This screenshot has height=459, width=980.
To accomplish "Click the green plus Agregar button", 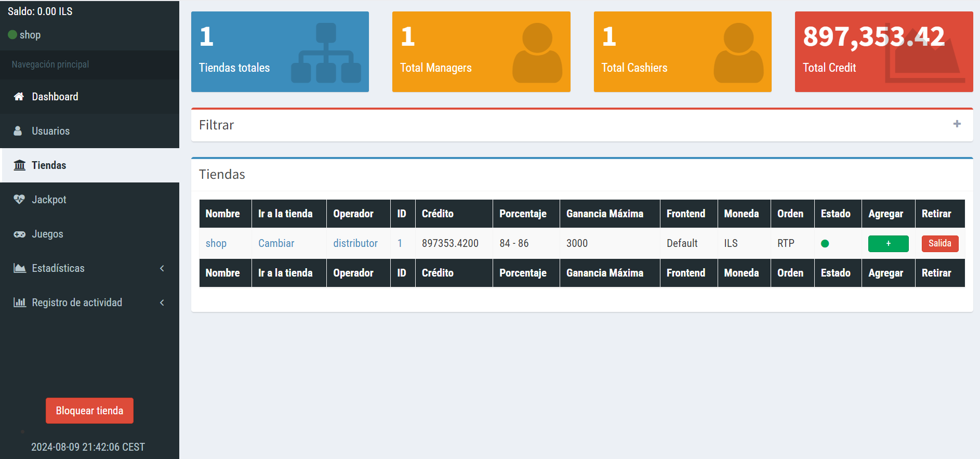I will [x=888, y=243].
